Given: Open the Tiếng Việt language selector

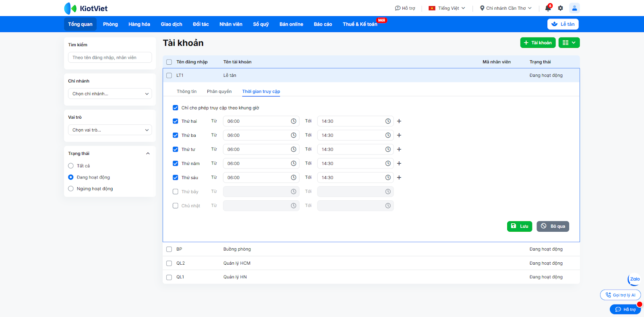Looking at the screenshot, I should (447, 8).
